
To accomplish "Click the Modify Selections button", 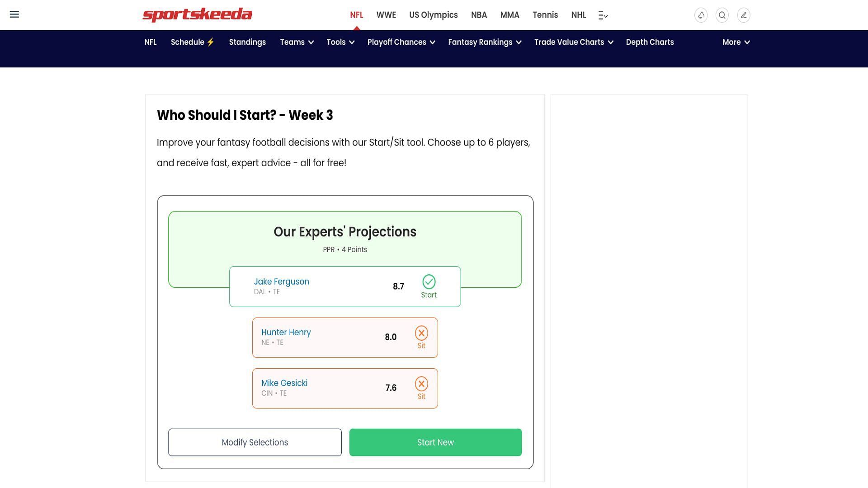I will coord(255,442).
